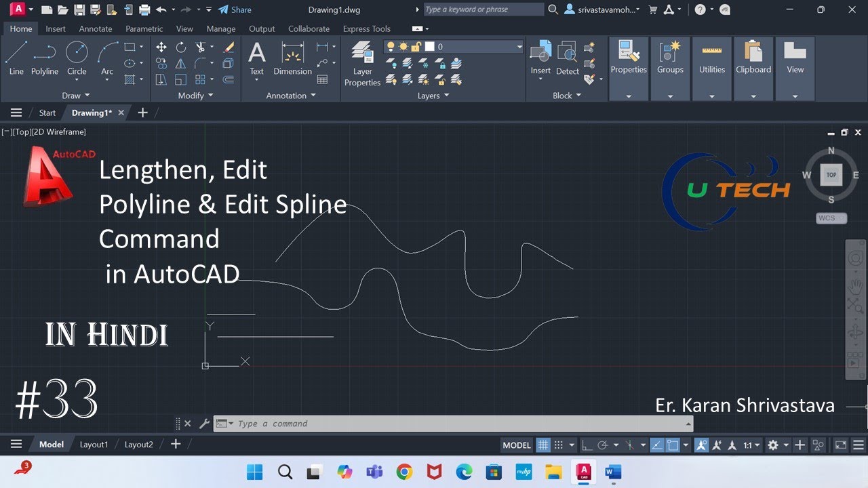Click the Copy tool icon
This screenshot has width=868, height=488.
[161, 64]
